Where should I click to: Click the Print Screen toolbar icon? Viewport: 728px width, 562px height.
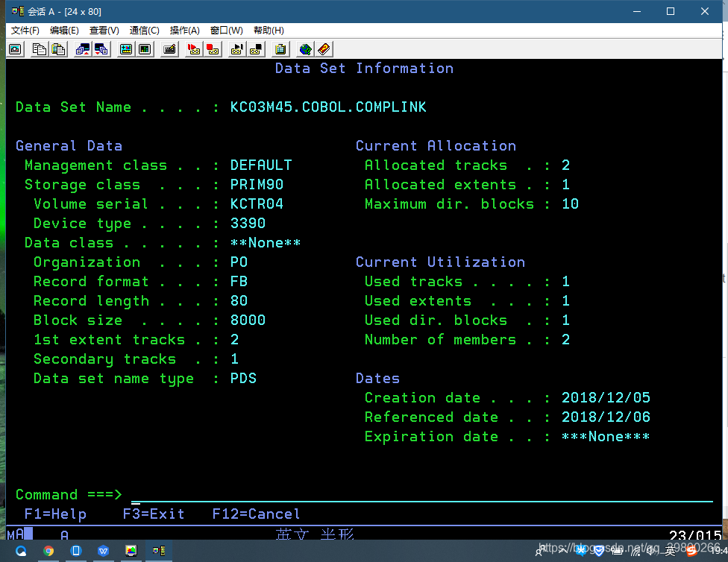coord(16,49)
